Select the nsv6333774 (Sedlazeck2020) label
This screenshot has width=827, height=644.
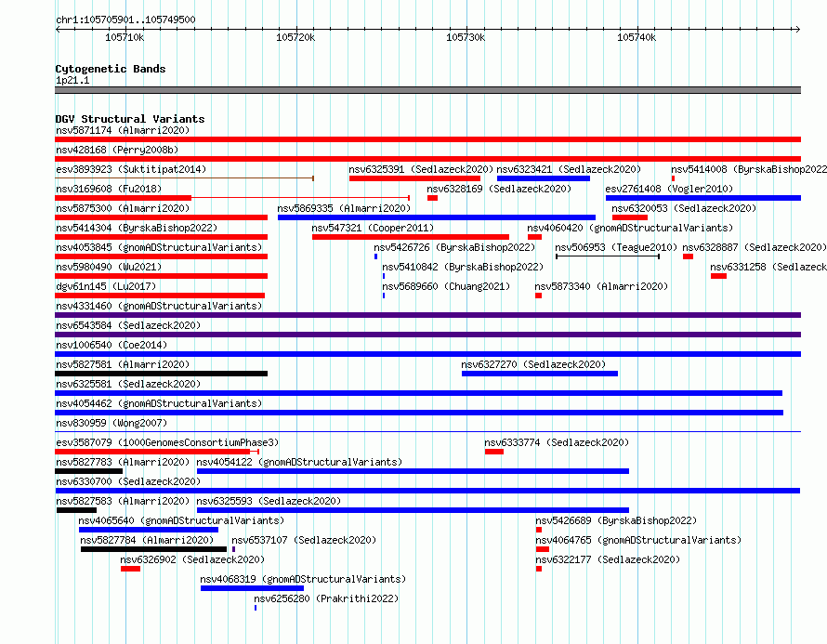tap(557, 442)
